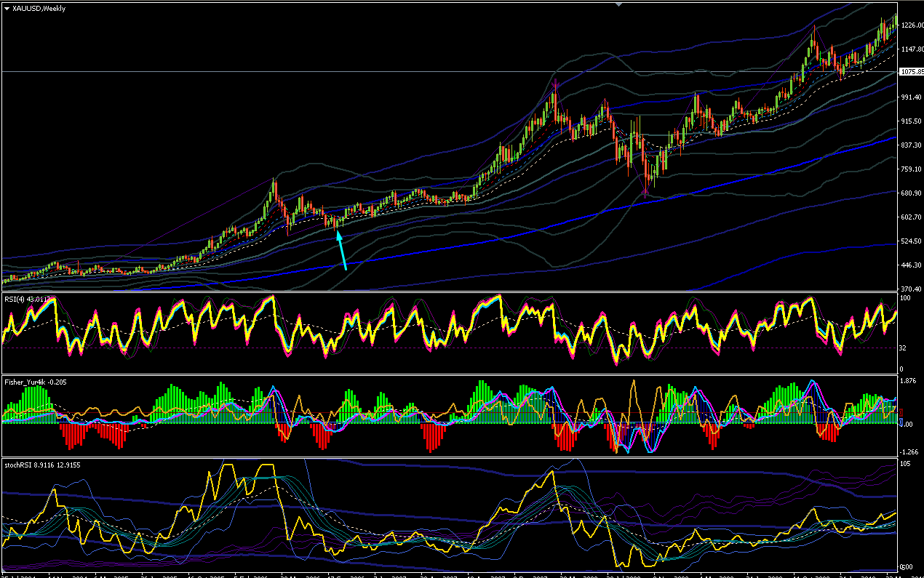
Task: Click the bottom time axis date scale
Action: [x=449, y=574]
